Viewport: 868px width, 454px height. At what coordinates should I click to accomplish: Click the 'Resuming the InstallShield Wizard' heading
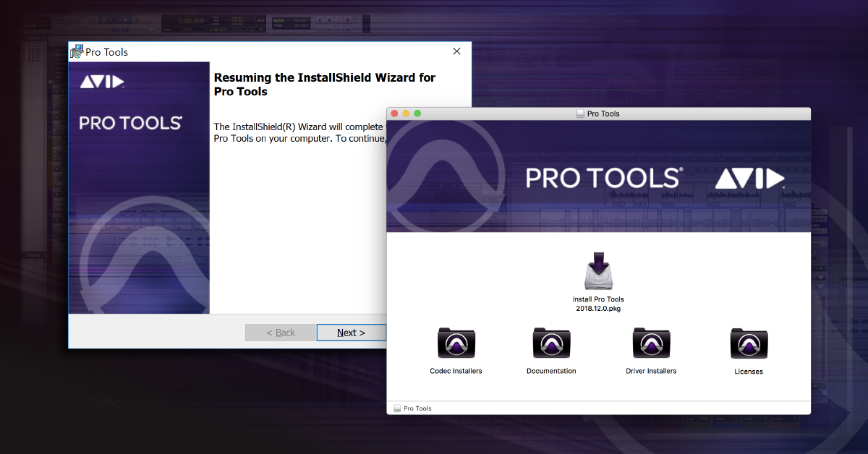point(325,85)
